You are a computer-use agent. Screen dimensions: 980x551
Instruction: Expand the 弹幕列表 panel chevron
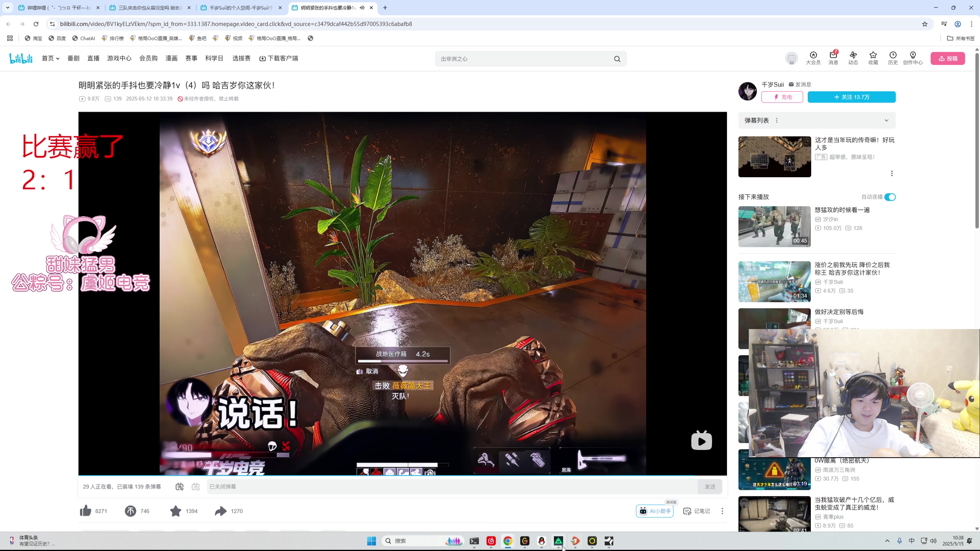pos(887,121)
